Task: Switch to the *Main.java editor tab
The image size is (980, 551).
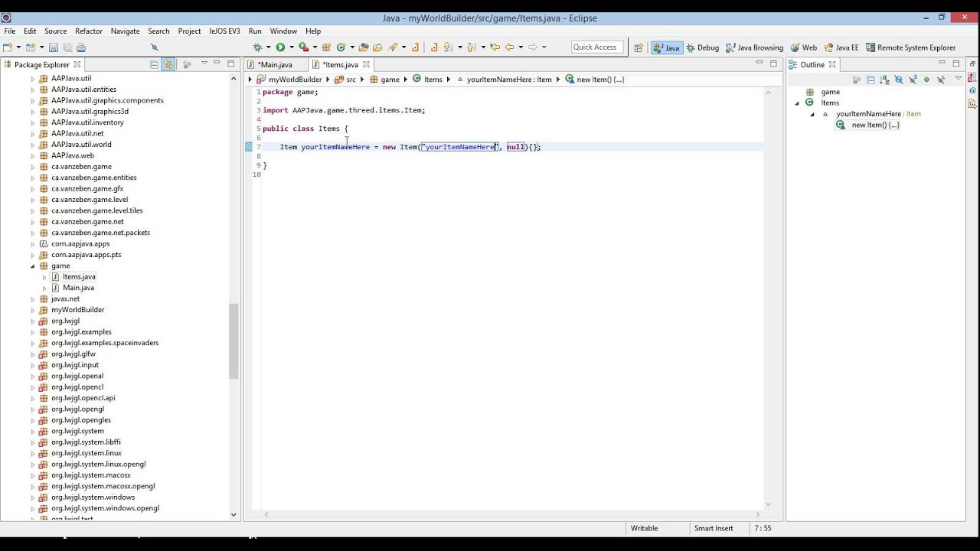Action: tap(275, 64)
